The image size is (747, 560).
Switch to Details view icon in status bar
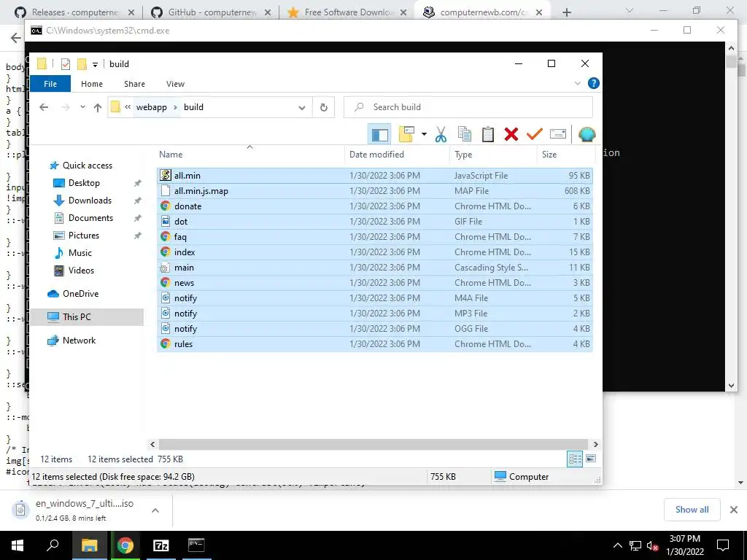point(575,459)
